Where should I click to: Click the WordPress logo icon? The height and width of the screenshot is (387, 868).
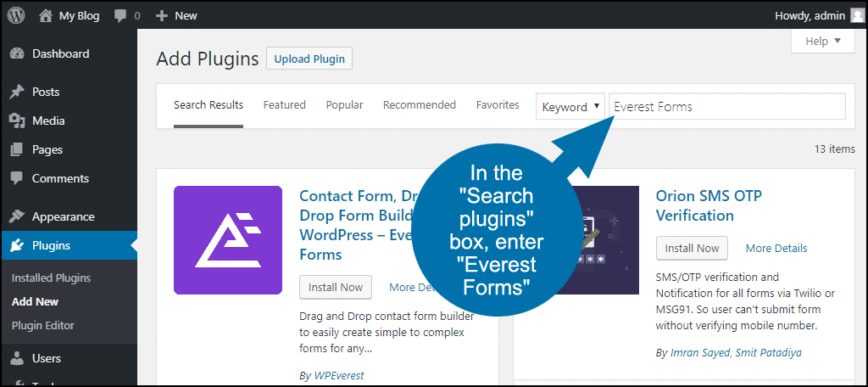(x=16, y=15)
